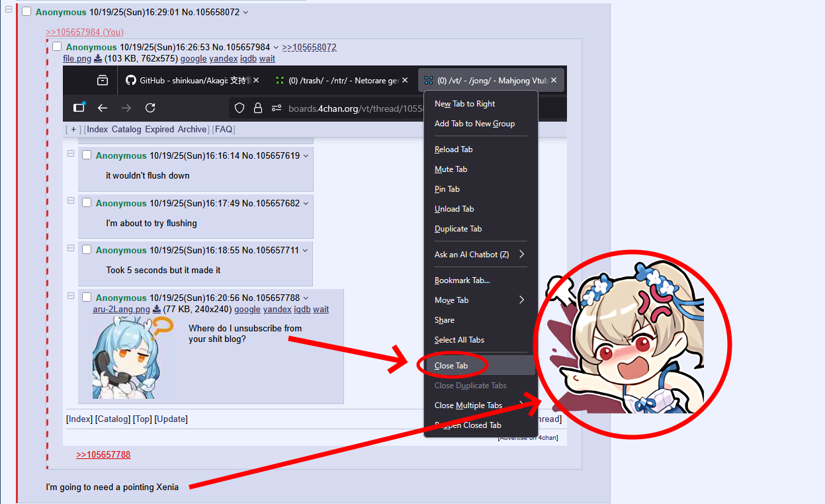The width and height of the screenshot is (825, 504).
Task: Check the box for post No.105657711
Action: (87, 250)
